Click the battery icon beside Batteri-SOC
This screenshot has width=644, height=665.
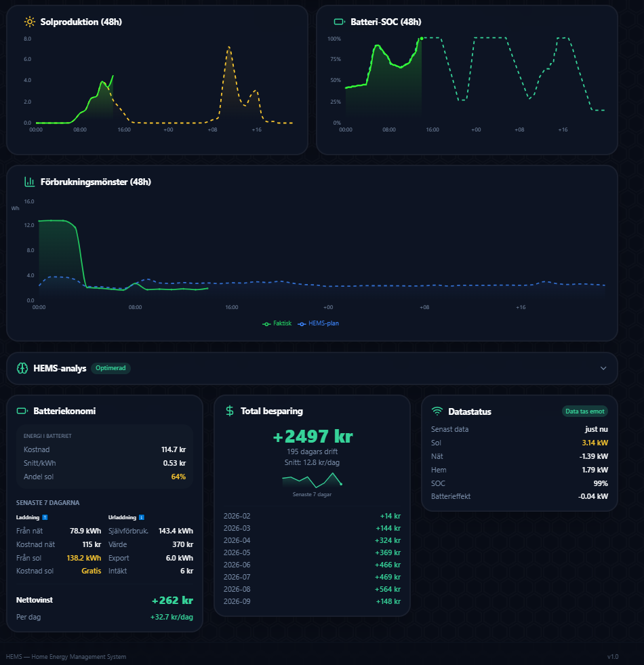pos(340,22)
